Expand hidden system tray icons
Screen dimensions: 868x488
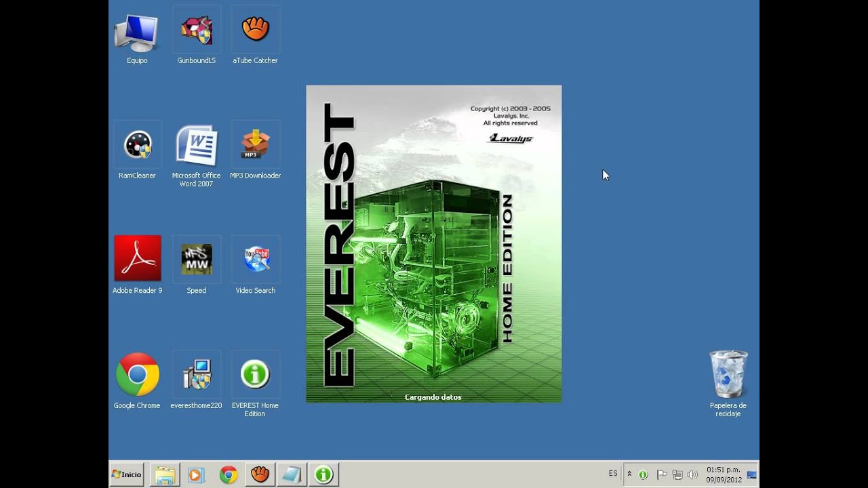pyautogui.click(x=629, y=474)
